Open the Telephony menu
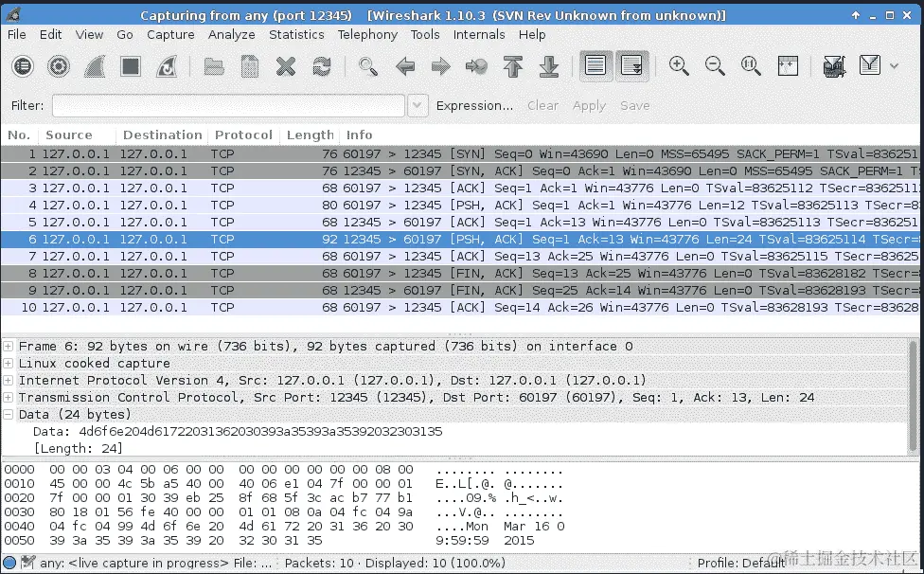 click(x=367, y=35)
